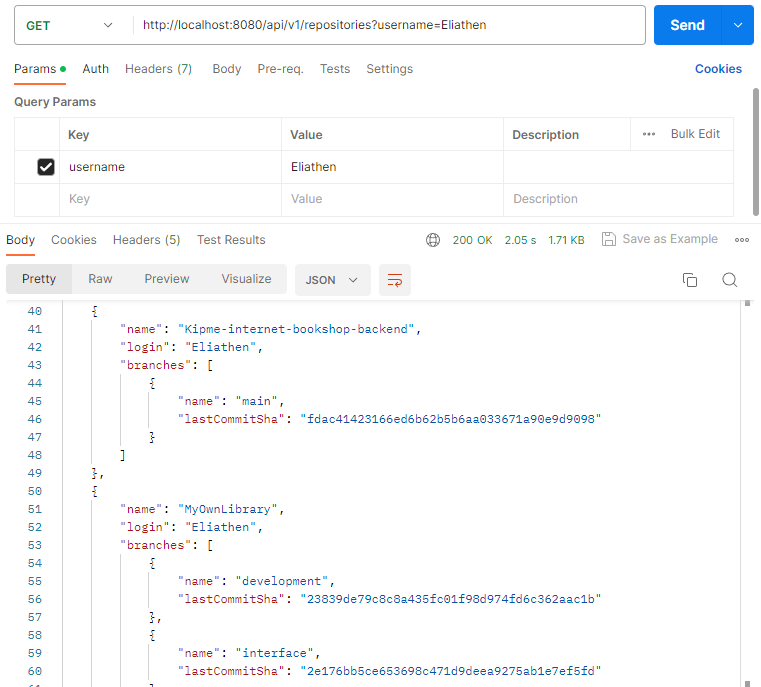Switch to the request Body tab
Image resolution: width=761 pixels, height=687 pixels.
tap(227, 69)
